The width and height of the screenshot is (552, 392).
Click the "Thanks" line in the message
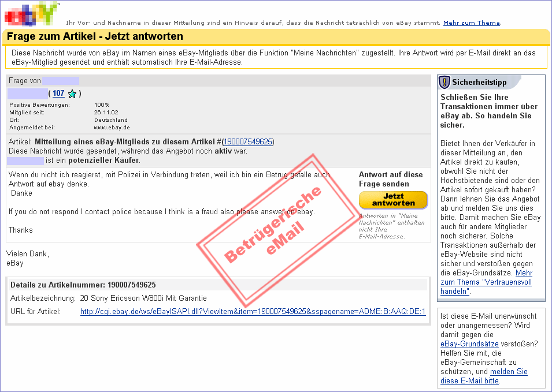(x=20, y=230)
